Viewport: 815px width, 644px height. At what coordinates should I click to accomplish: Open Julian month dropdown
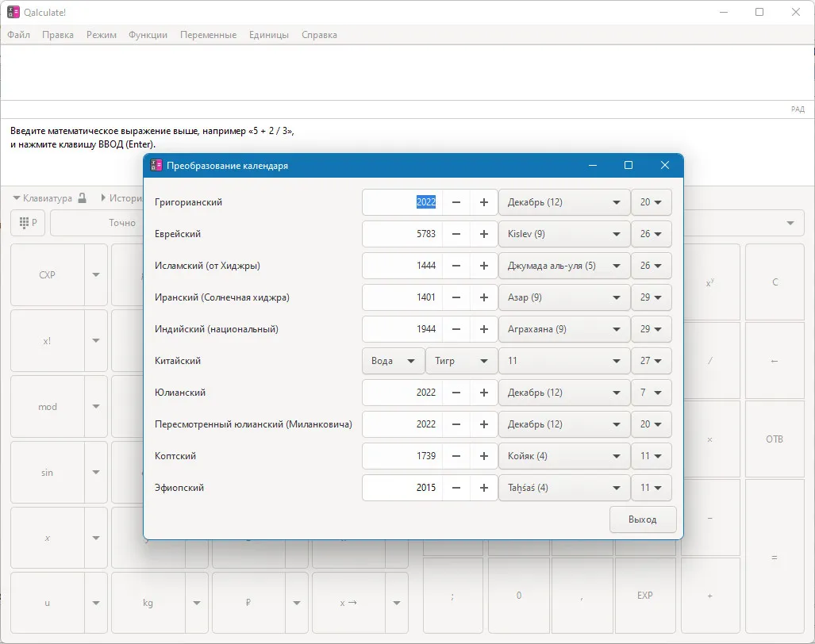point(564,392)
